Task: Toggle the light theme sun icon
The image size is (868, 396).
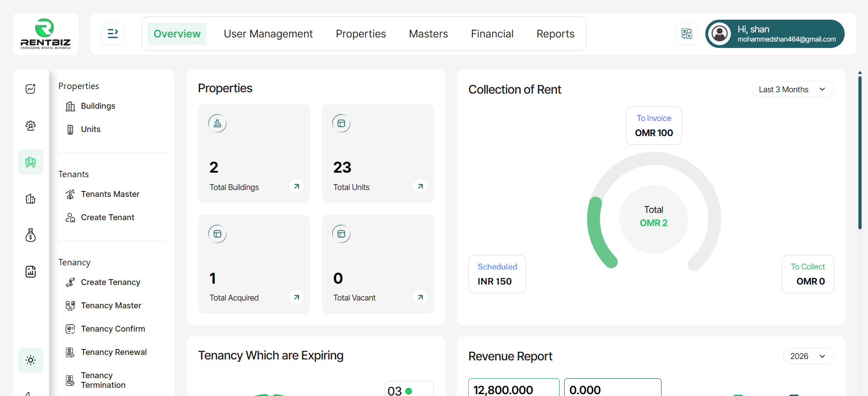Action: tap(31, 360)
